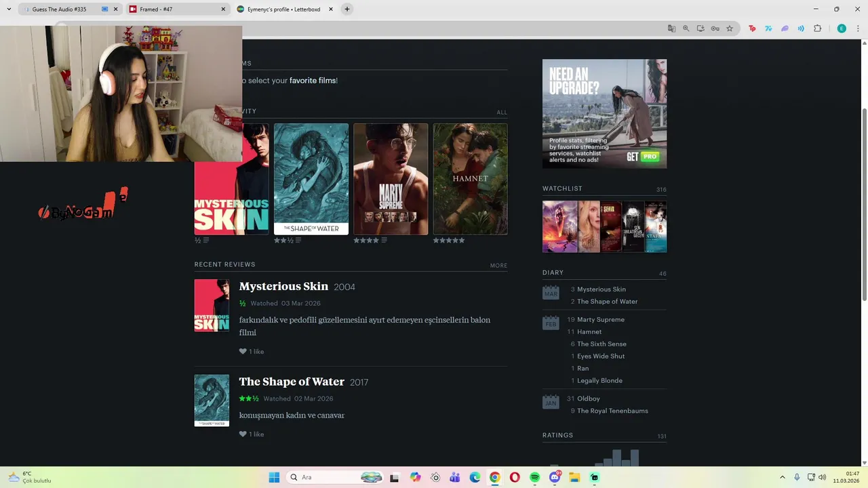Image resolution: width=868 pixels, height=488 pixels.
Task: Open first watchlist poster thumbnail
Action: 559,226
